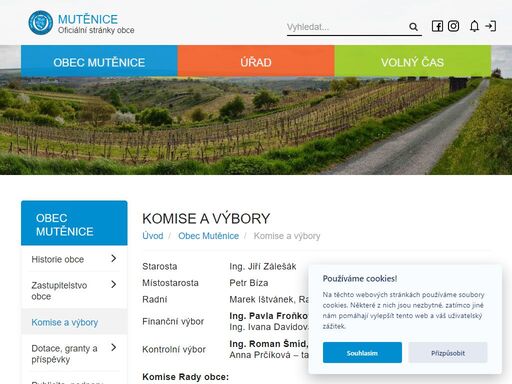Click the Mutěnice coat of arms logo
This screenshot has height=384, width=512.
pyautogui.click(x=40, y=23)
